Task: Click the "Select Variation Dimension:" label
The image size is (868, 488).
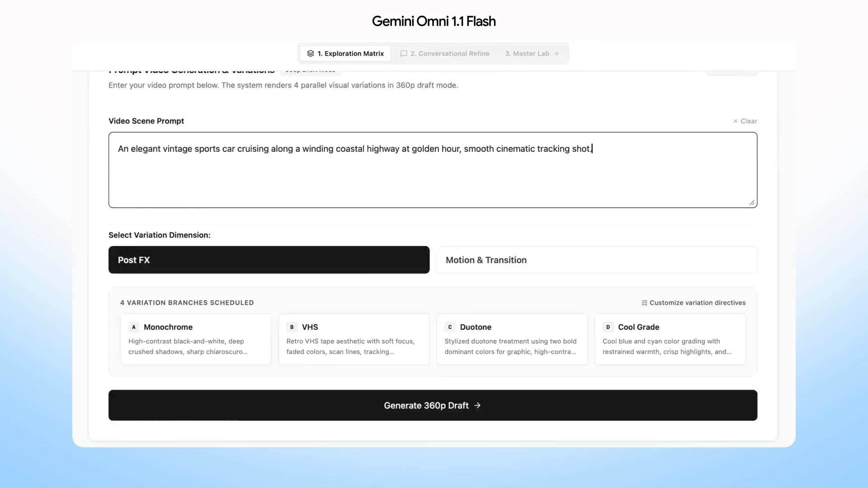Action: pos(160,235)
